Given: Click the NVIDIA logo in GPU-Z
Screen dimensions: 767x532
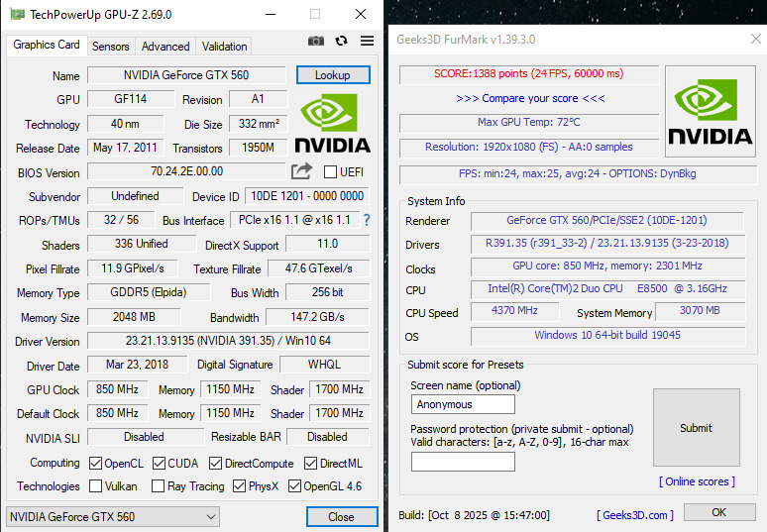Looking at the screenshot, I should point(332,124).
